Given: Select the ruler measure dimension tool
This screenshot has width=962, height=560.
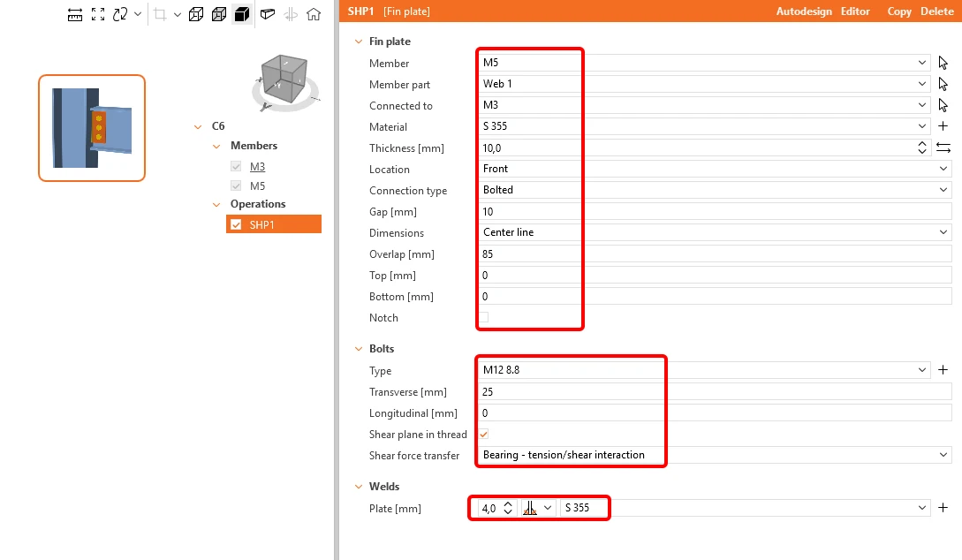Looking at the screenshot, I should [75, 15].
